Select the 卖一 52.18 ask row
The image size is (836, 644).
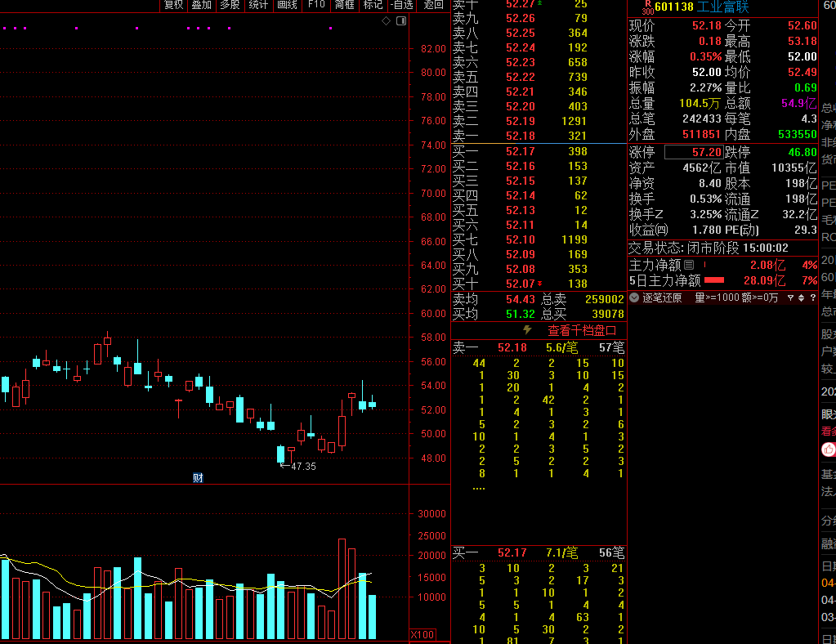click(539, 136)
